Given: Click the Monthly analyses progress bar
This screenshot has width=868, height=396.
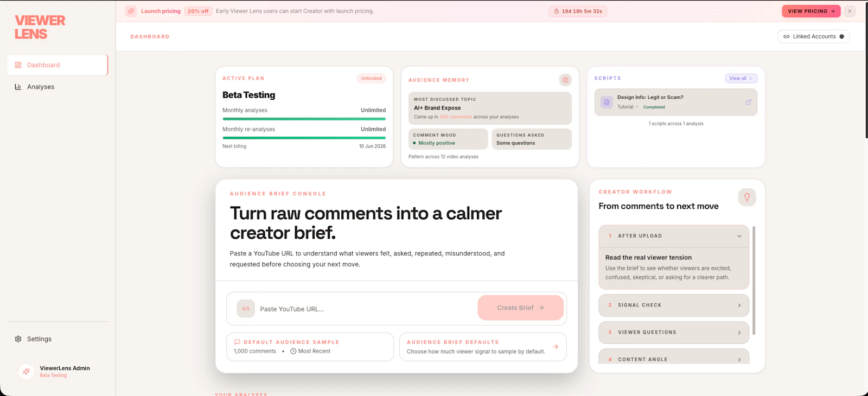Looking at the screenshot, I should (x=304, y=119).
